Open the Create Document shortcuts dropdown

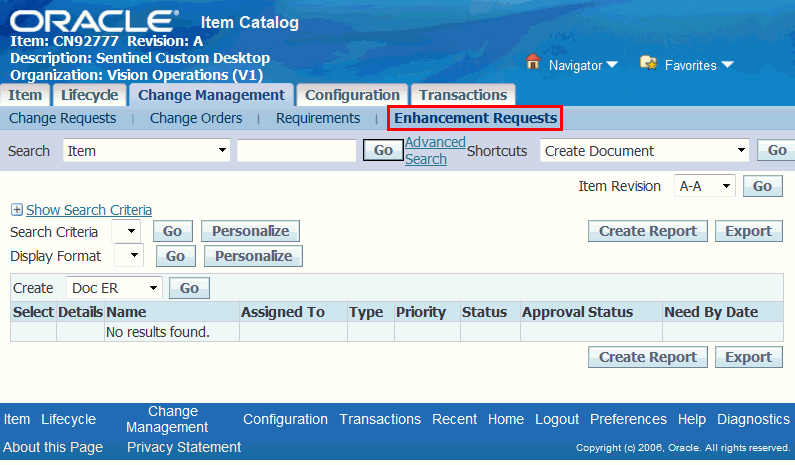[x=644, y=151]
